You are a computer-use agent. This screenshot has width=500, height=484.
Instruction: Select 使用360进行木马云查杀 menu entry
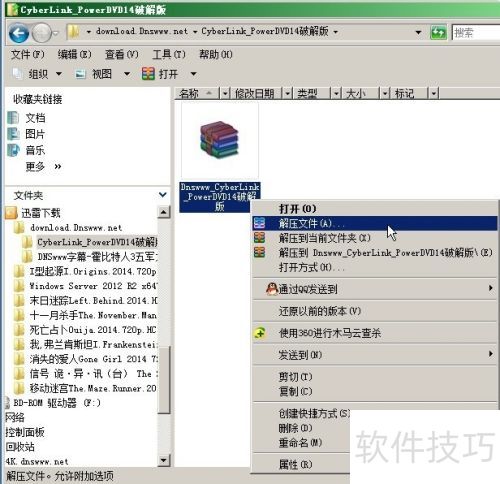click(x=375, y=333)
